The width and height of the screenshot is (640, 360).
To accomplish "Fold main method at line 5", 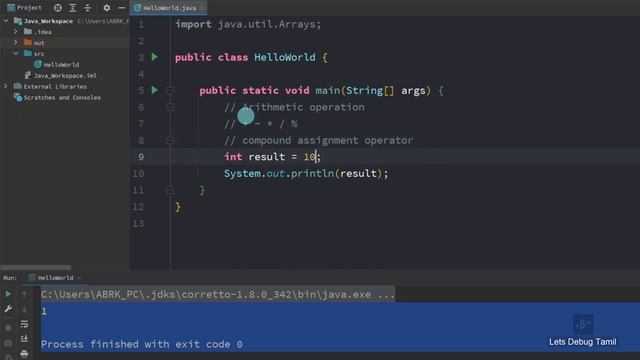I will 170,90.
